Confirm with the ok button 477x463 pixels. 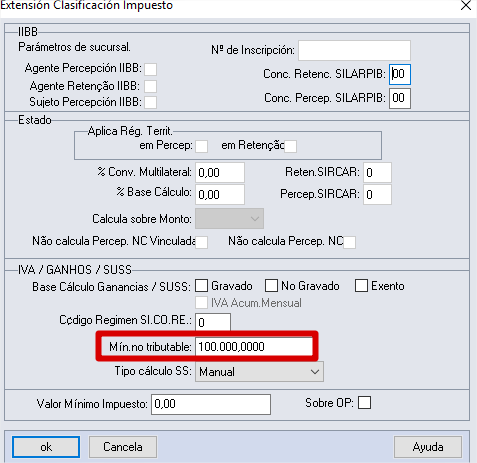tap(46, 447)
